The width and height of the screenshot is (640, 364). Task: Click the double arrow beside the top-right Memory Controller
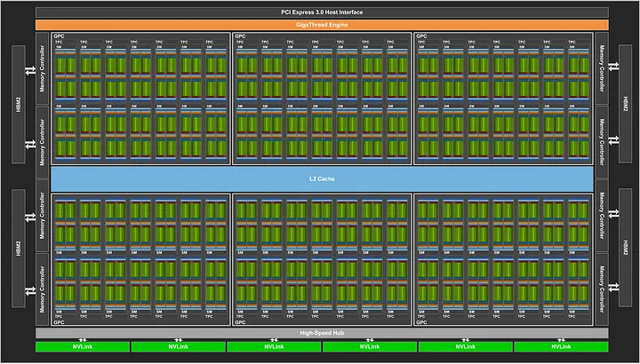point(613,67)
